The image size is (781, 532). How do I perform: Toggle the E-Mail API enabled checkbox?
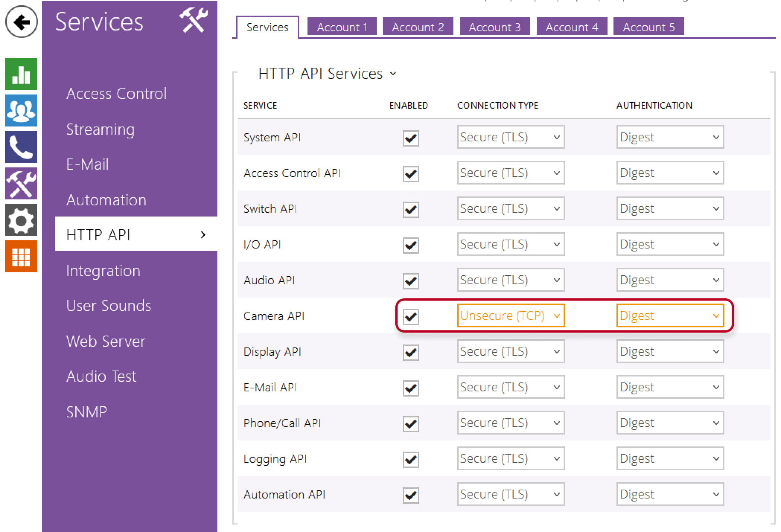coord(411,388)
